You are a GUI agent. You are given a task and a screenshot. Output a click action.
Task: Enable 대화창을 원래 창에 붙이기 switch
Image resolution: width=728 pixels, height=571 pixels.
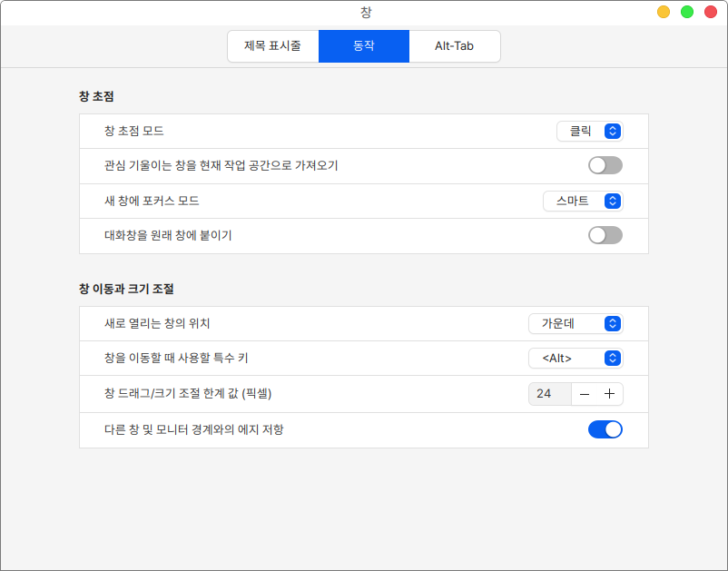click(x=605, y=235)
